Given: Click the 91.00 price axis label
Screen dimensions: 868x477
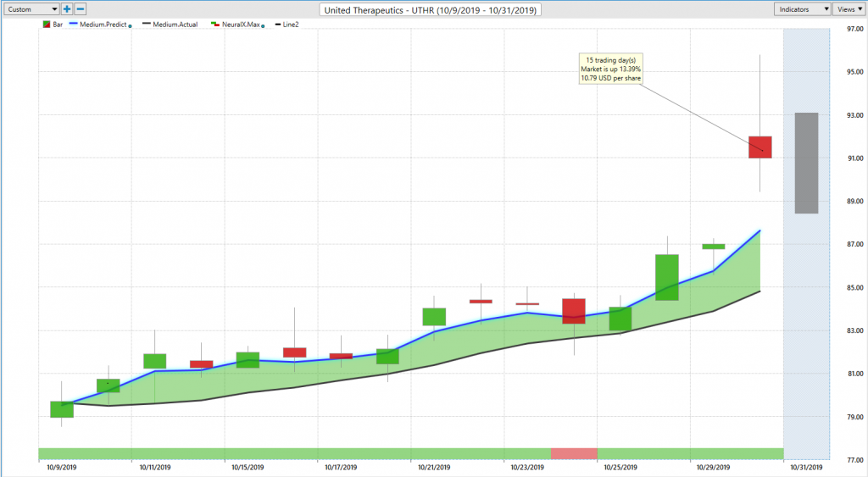Looking at the screenshot, I should click(x=855, y=158).
